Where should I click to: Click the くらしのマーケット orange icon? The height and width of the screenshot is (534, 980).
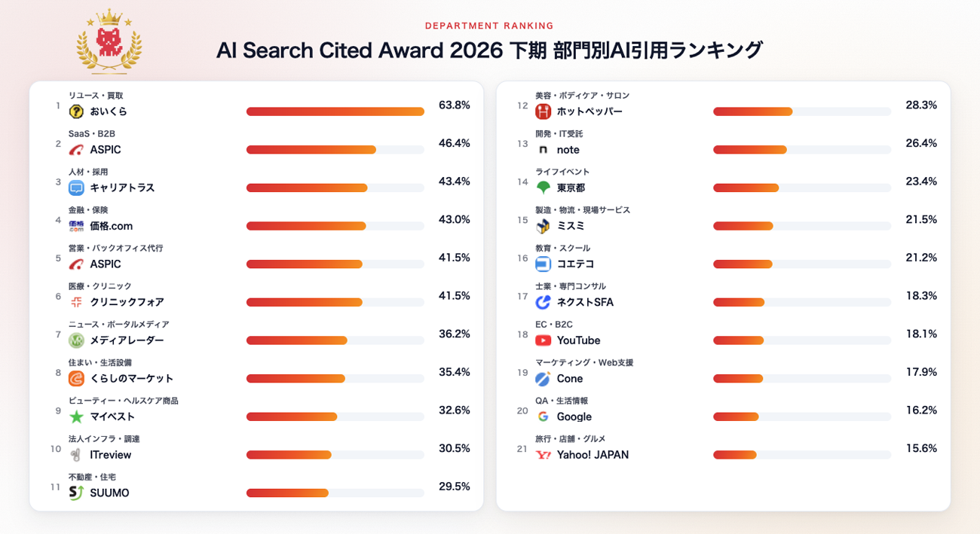[x=76, y=378]
